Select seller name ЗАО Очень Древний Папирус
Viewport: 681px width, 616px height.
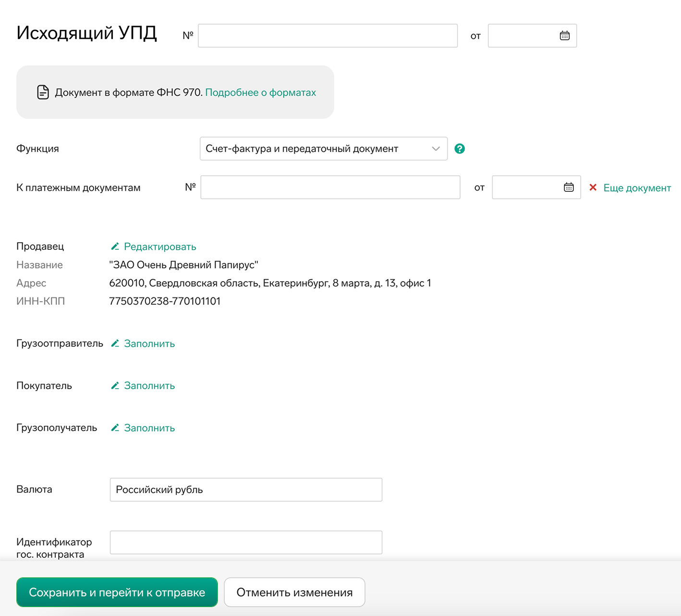point(183,265)
